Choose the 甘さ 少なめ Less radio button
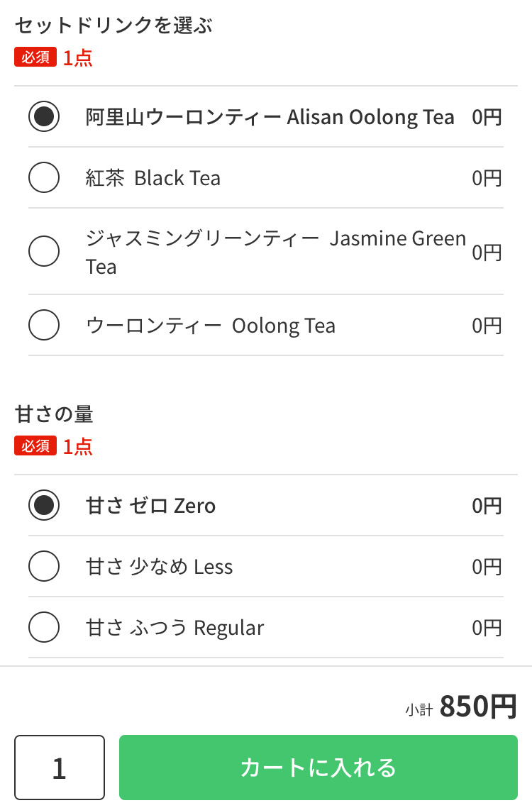Viewport: 532px width, 803px height. tap(44, 566)
